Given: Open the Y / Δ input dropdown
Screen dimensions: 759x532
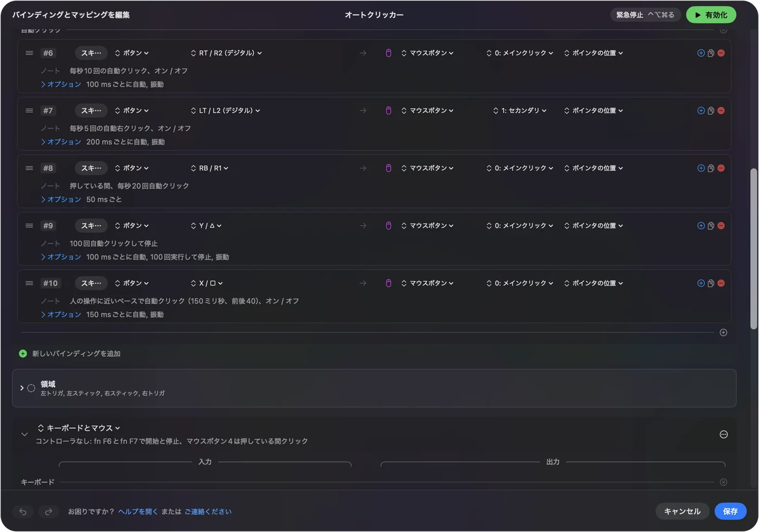Looking at the screenshot, I should point(206,226).
